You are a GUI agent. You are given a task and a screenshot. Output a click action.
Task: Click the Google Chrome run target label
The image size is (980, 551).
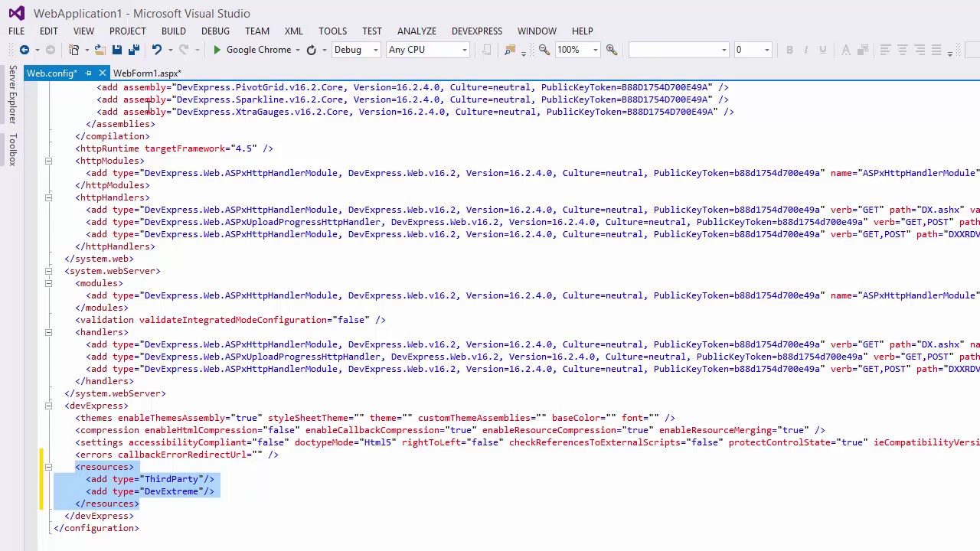coord(259,50)
